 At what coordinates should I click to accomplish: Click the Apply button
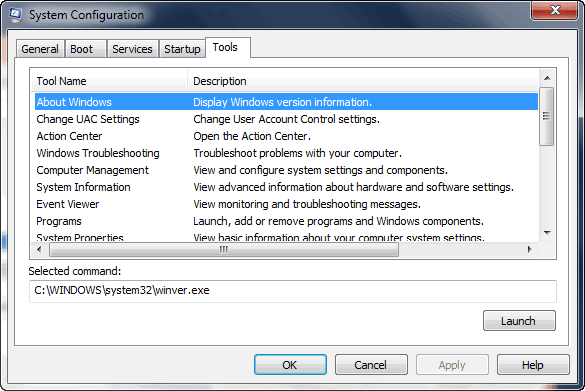(452, 365)
